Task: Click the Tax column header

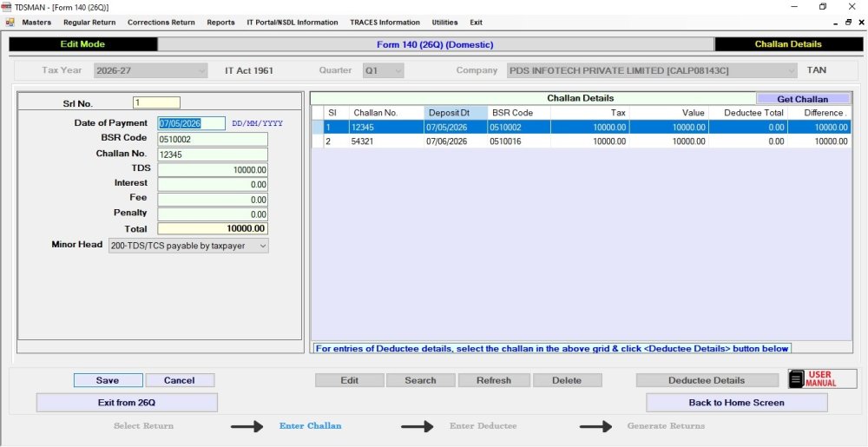Action: 590,113
